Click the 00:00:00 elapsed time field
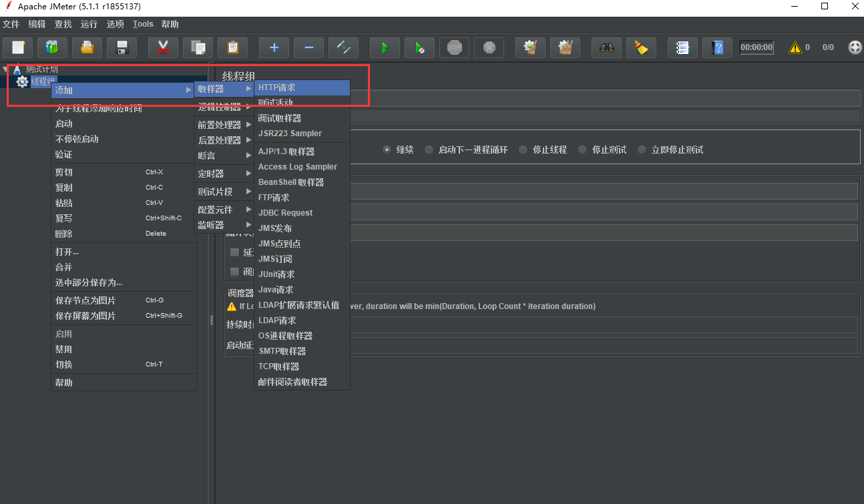This screenshot has width=864, height=504. (757, 47)
